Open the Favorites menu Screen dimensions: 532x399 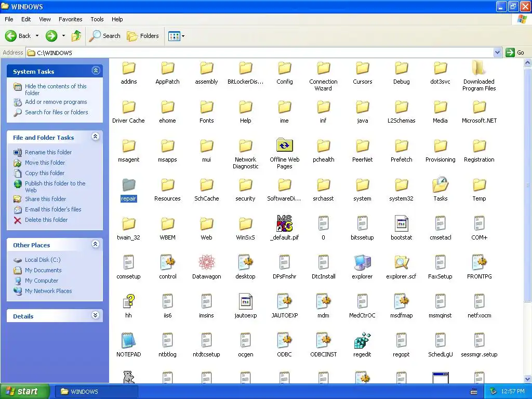(x=70, y=19)
